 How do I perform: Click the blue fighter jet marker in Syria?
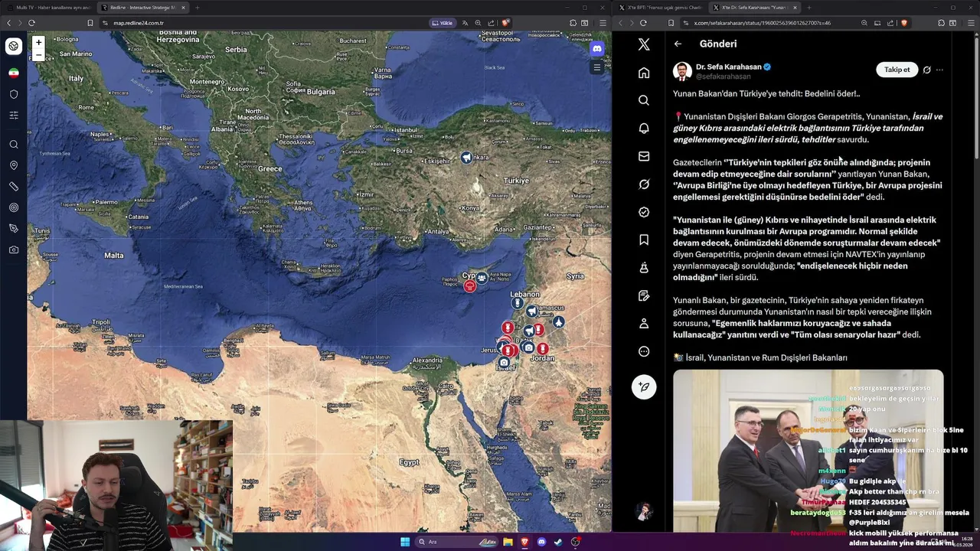coord(559,322)
